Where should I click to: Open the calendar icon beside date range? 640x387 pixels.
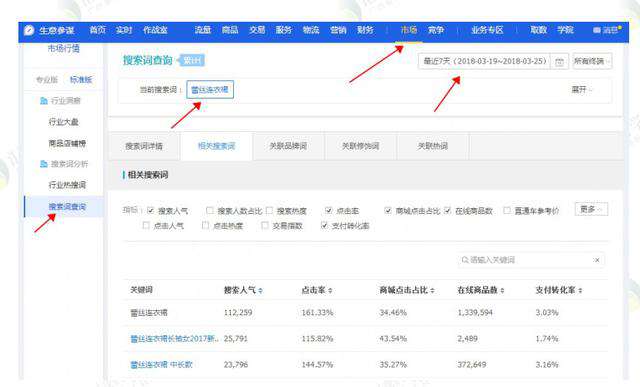click(x=559, y=62)
